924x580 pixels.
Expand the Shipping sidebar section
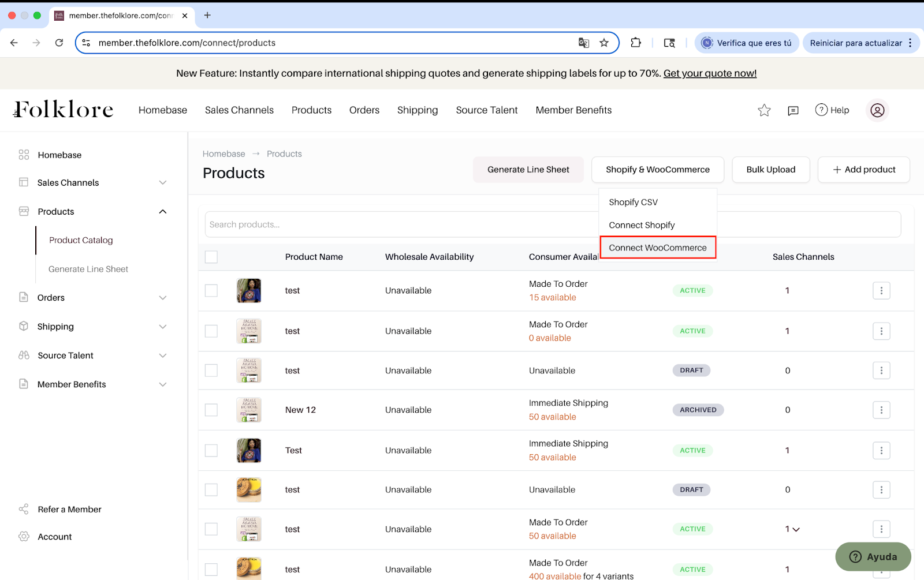[162, 327]
